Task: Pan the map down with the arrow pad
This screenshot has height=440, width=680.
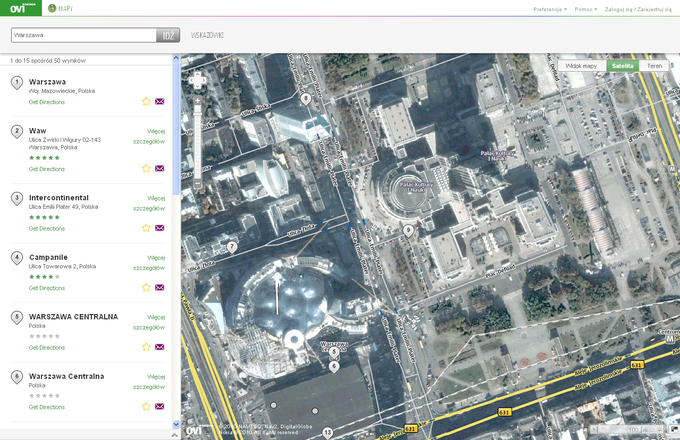Action: [197, 87]
